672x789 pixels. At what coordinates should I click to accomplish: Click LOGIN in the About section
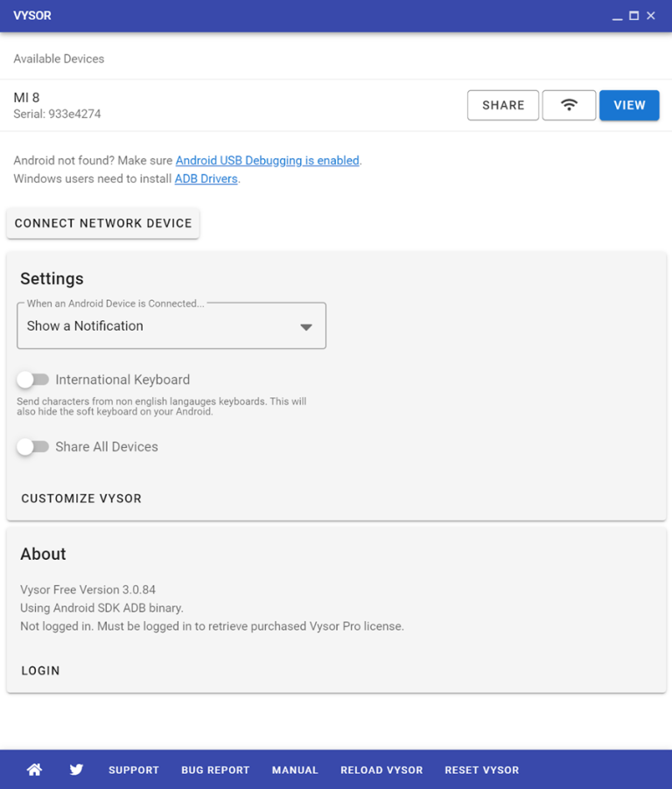pyautogui.click(x=40, y=670)
